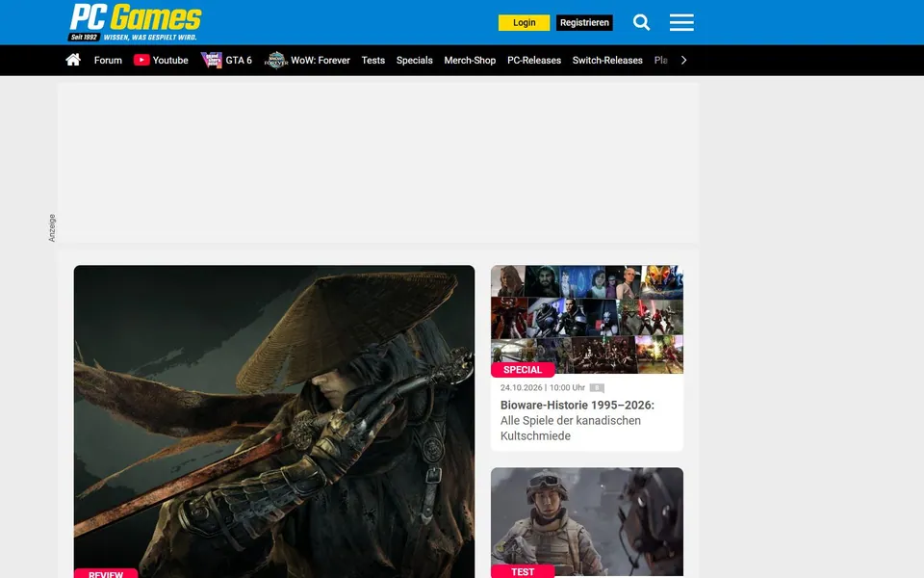Open the search magnifier icon
This screenshot has width=924, height=578.
coord(641,22)
